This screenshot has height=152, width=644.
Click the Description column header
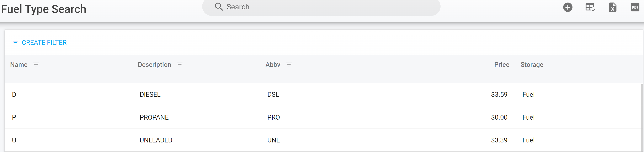pos(154,65)
